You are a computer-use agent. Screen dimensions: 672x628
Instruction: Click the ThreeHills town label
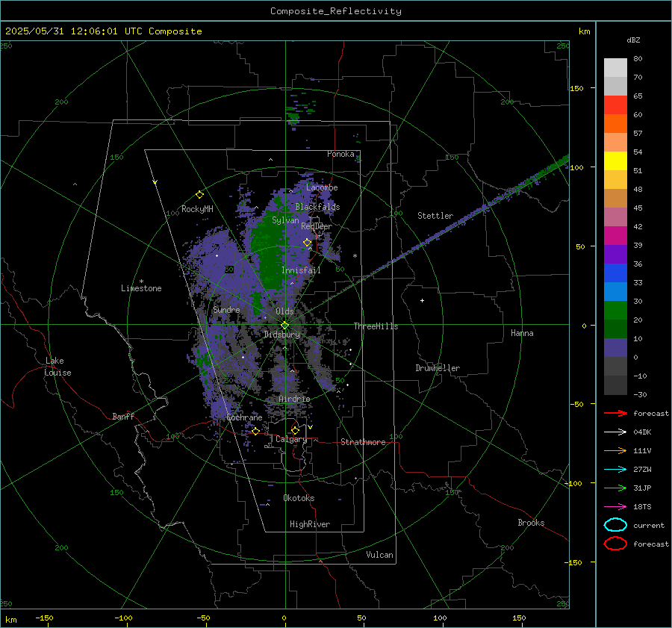[x=376, y=326]
